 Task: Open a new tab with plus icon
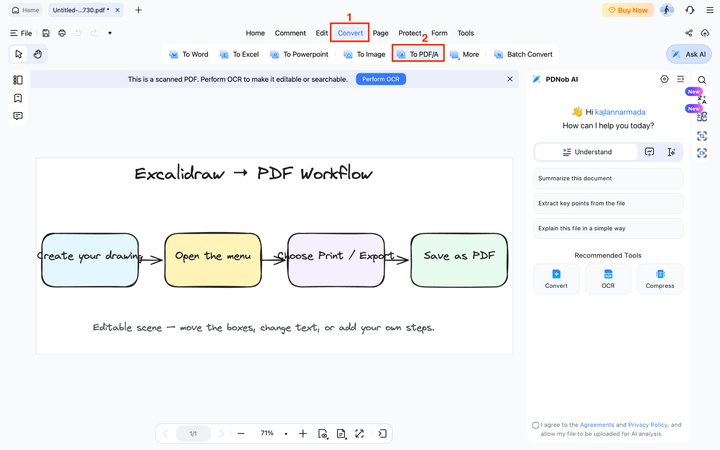tap(138, 10)
